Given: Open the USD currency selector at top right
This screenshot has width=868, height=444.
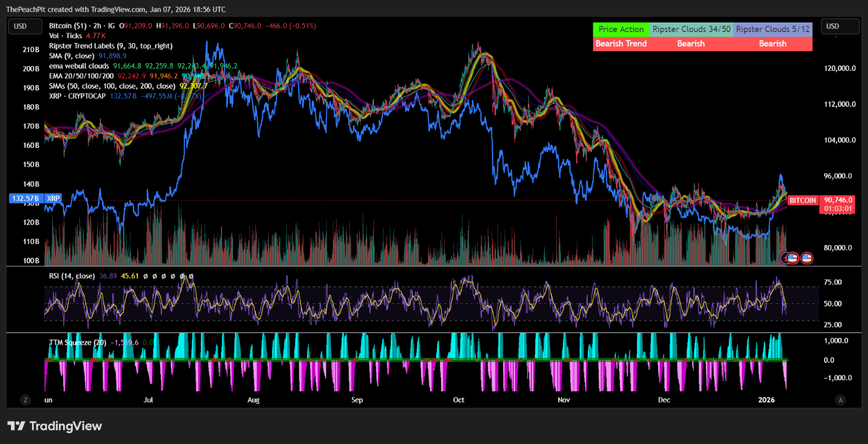Looking at the screenshot, I should pos(840,26).
